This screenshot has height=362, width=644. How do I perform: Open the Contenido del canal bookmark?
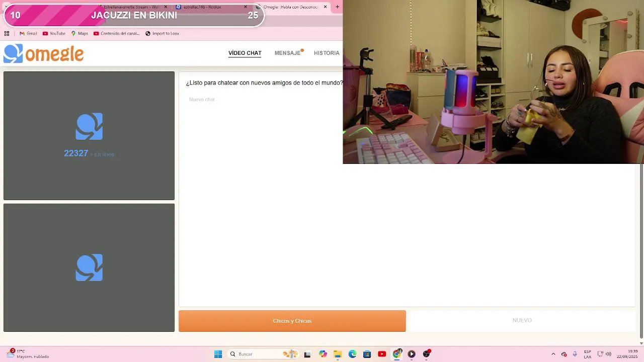116,34
